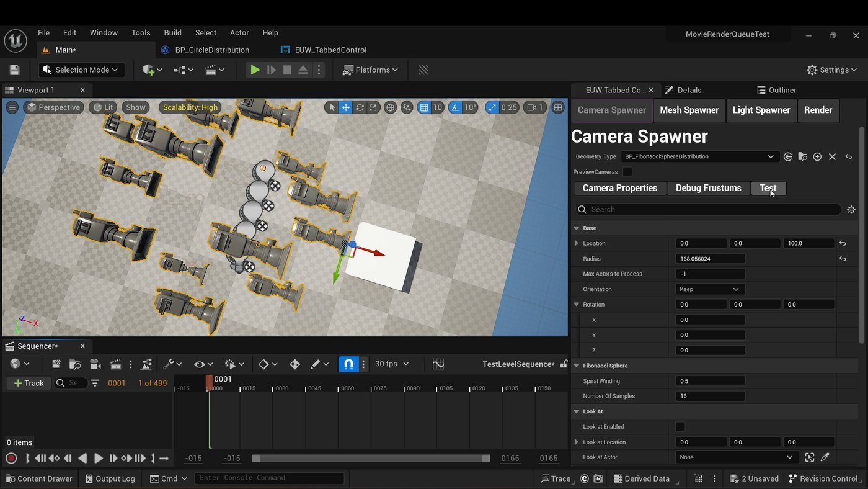The height and width of the screenshot is (489, 868).
Task: Play the sequence forward
Action: pyautogui.click(x=98, y=459)
